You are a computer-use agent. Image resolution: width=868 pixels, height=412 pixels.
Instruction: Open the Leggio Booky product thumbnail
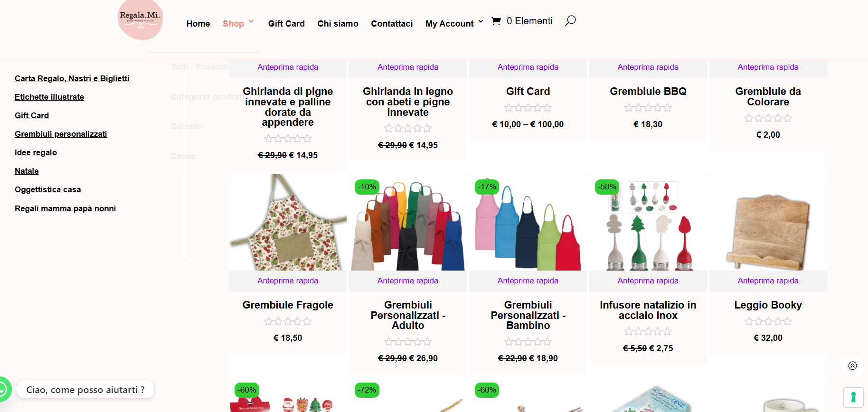[x=768, y=222]
